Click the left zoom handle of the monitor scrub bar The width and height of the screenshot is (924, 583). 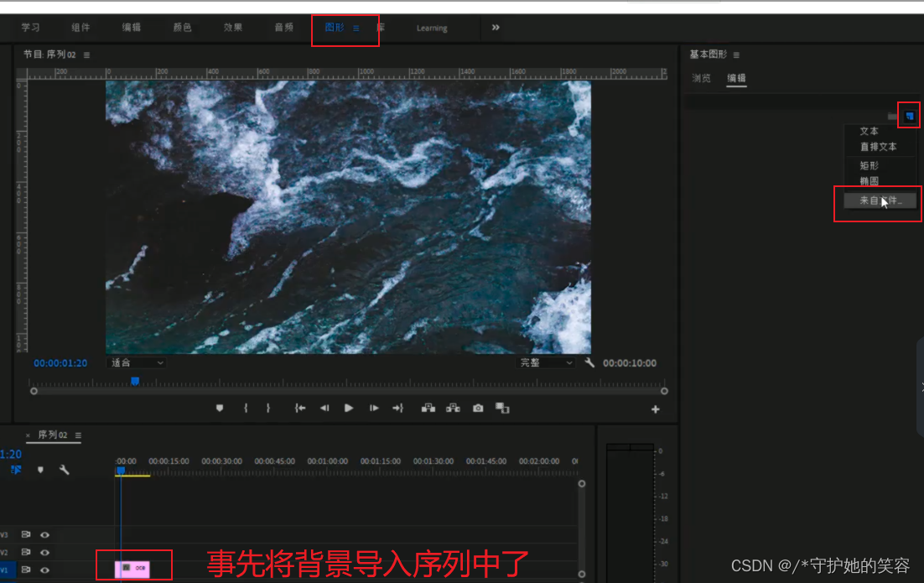[34, 391]
